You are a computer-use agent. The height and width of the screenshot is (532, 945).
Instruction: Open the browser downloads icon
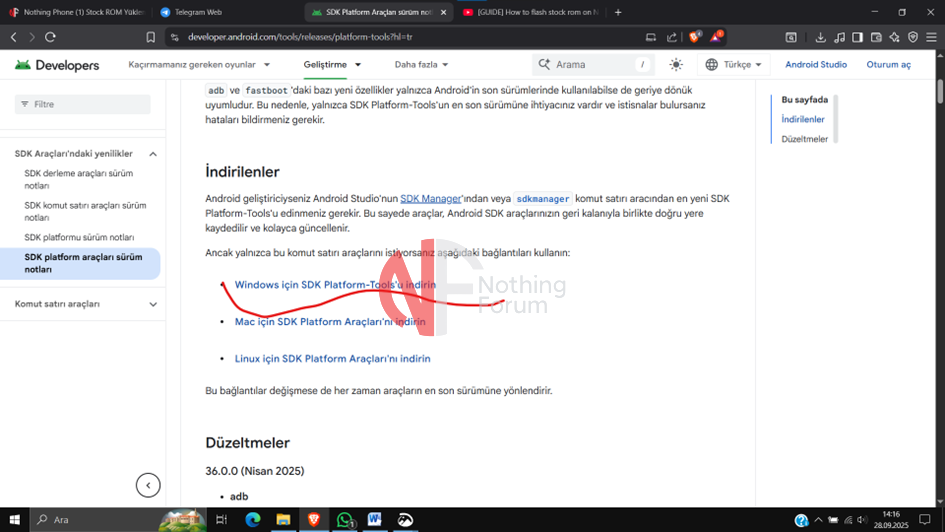[x=820, y=37]
